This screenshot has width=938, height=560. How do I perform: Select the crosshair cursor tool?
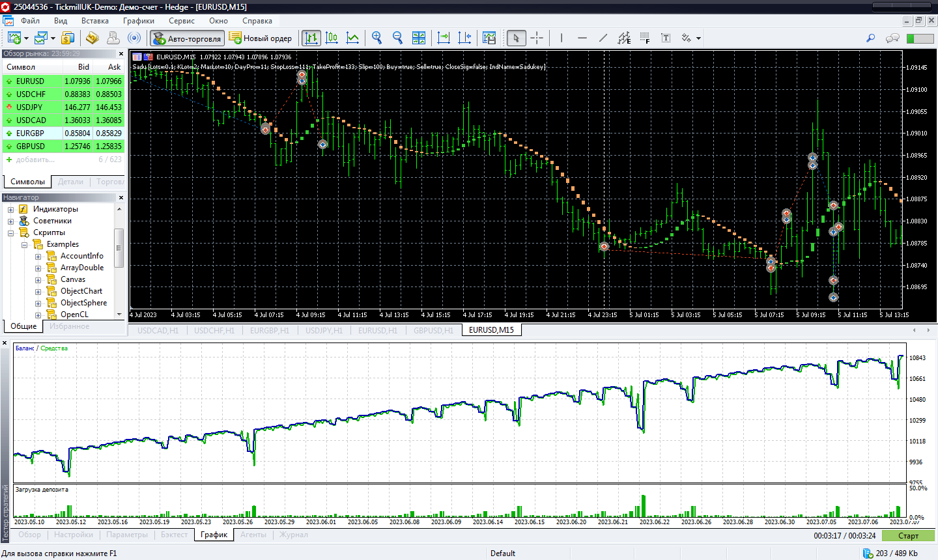(x=537, y=38)
